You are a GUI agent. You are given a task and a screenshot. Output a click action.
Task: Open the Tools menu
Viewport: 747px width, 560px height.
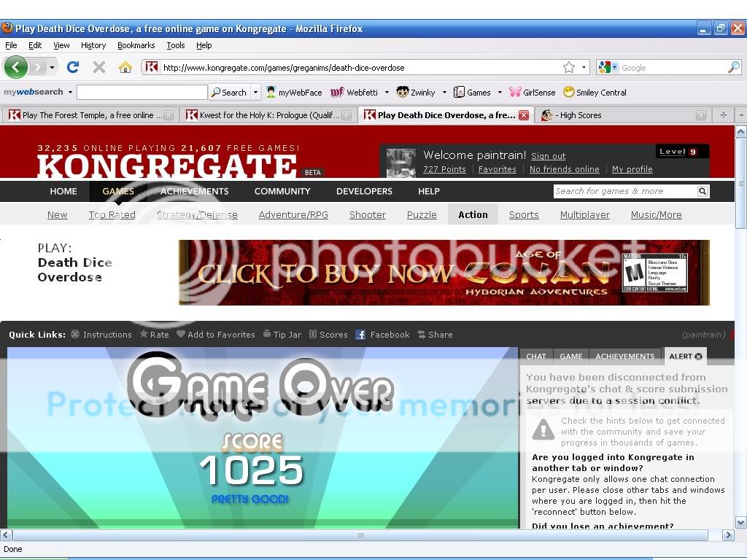click(176, 45)
